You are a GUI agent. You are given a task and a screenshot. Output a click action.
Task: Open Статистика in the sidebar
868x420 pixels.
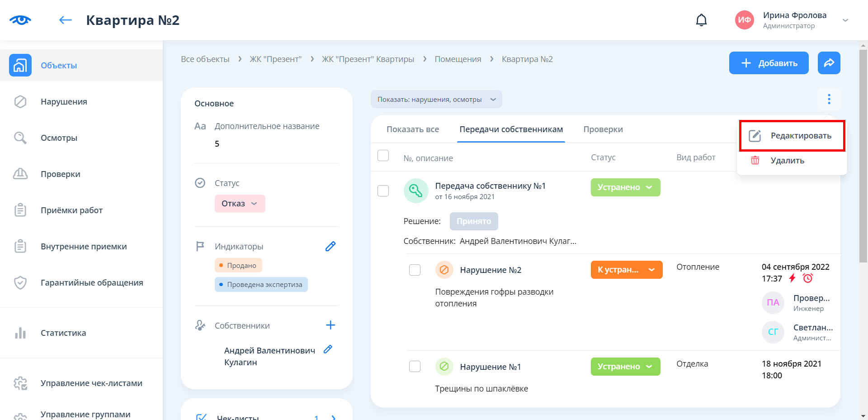[x=63, y=333]
